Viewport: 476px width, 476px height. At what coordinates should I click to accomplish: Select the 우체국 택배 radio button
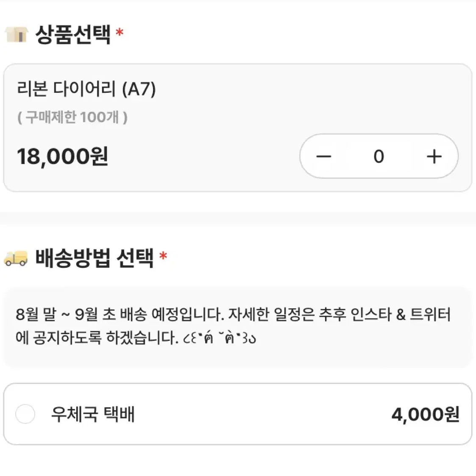[25, 414]
